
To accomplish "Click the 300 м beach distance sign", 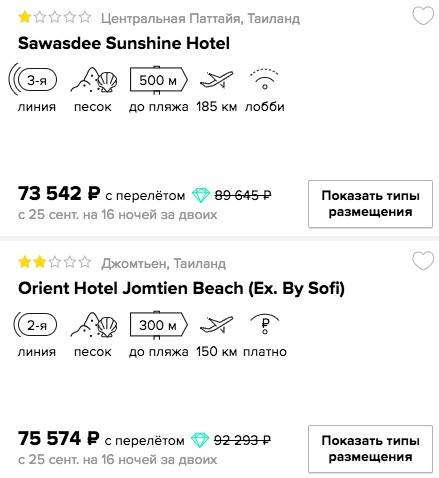I will click(159, 325).
